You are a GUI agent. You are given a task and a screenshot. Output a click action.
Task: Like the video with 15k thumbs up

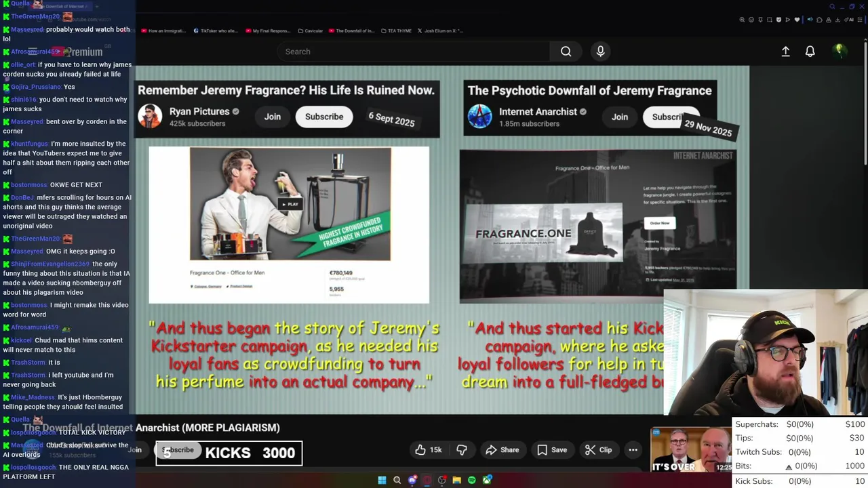[x=428, y=450]
